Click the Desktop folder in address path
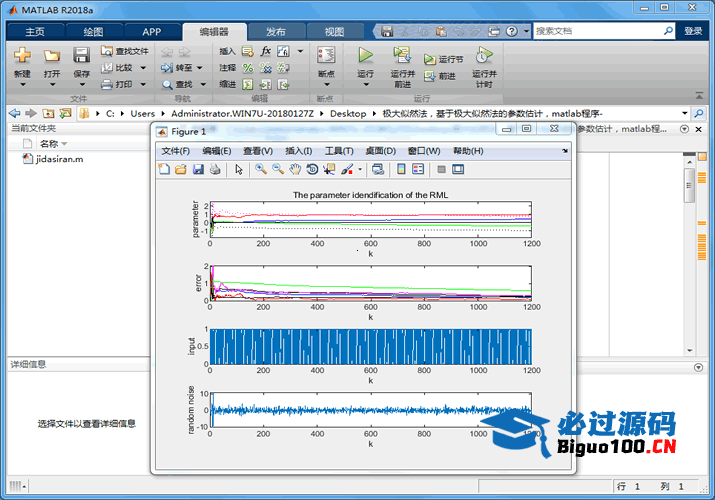The height and width of the screenshot is (500, 715). click(x=348, y=113)
